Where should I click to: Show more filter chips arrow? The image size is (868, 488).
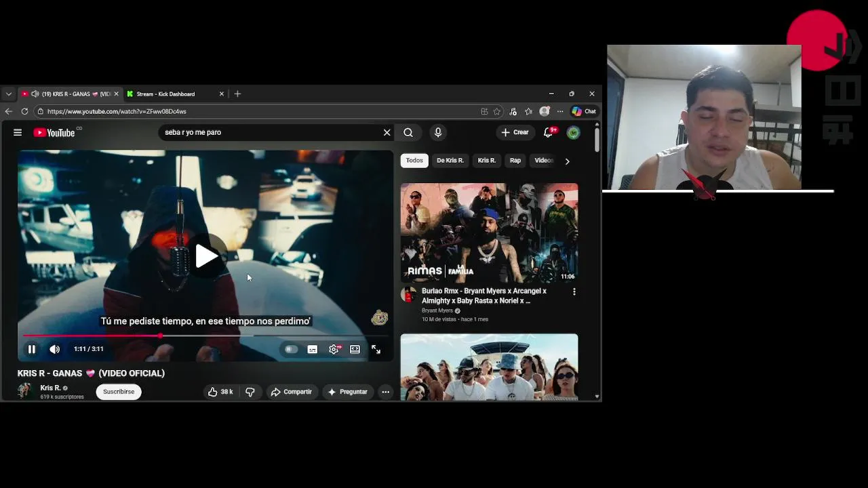point(568,161)
